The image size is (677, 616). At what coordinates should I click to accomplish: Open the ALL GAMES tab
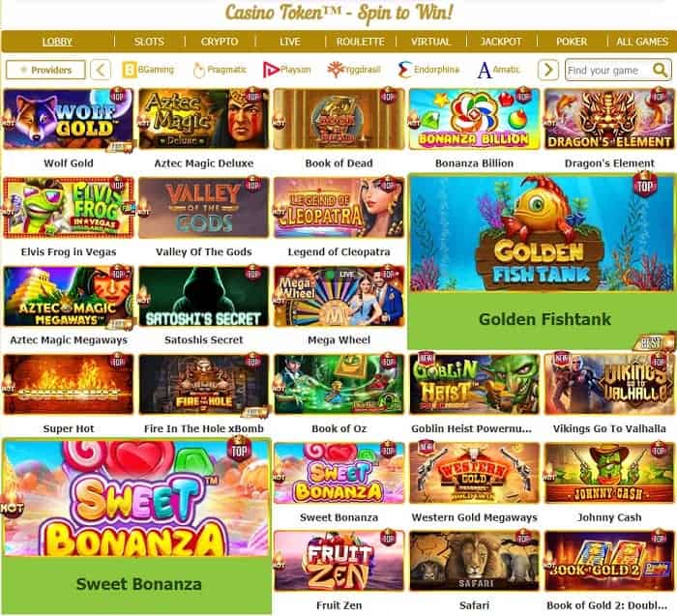click(642, 42)
